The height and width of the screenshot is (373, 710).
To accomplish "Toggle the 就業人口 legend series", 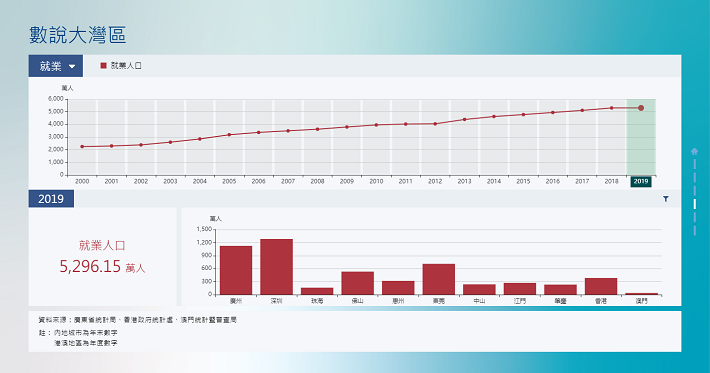I will [121, 66].
